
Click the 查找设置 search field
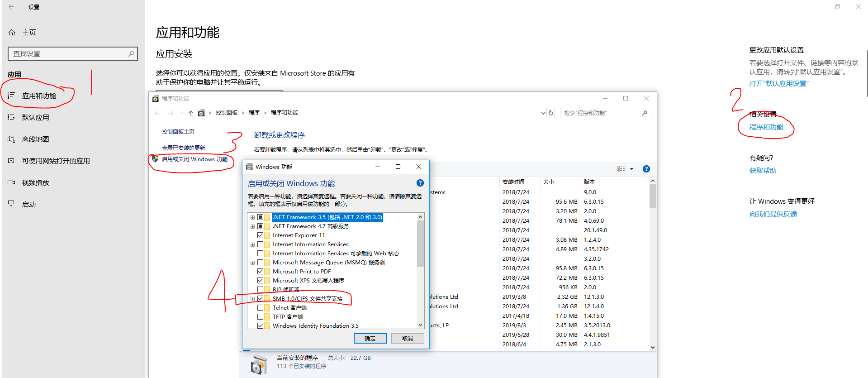(x=73, y=53)
